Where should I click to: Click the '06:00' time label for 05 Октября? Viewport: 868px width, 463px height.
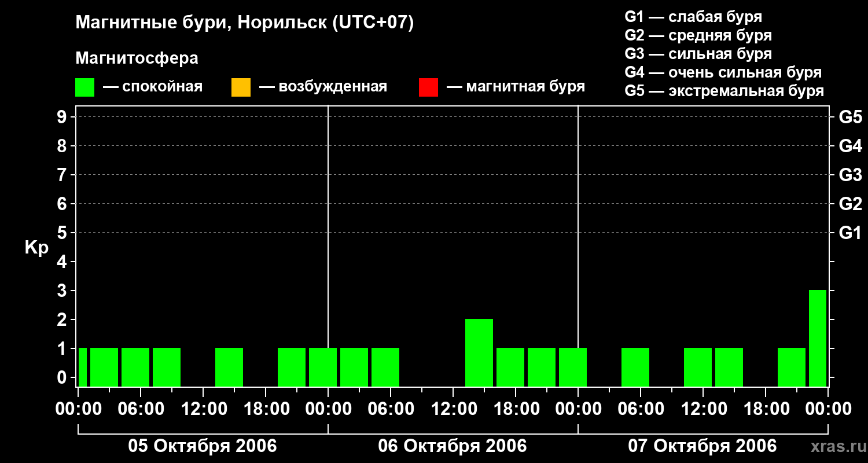[141, 409]
